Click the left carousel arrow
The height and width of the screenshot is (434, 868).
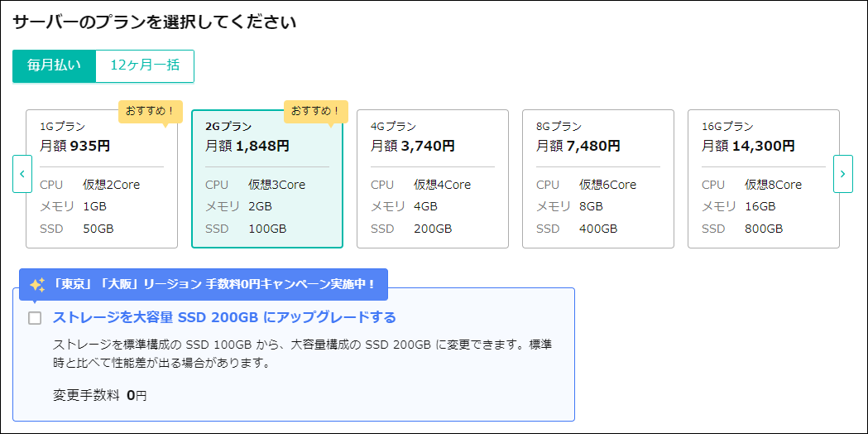(x=22, y=174)
